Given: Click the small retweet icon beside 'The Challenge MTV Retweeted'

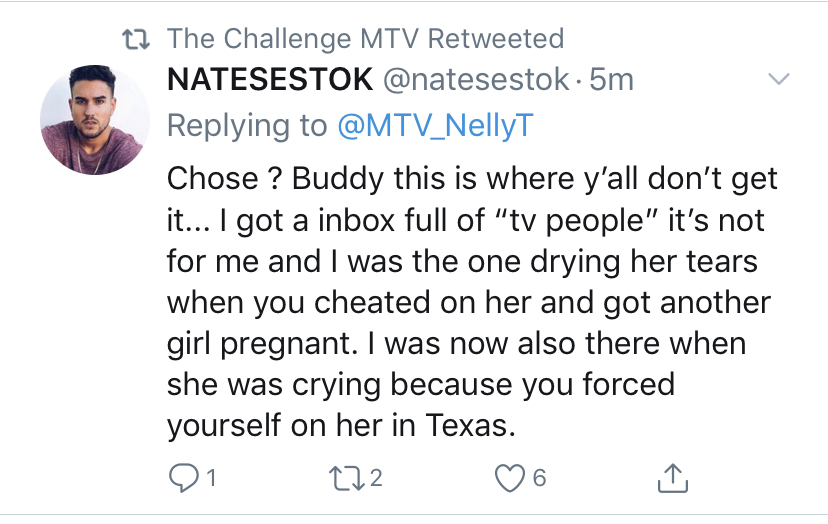Looking at the screenshot, I should (x=136, y=39).
